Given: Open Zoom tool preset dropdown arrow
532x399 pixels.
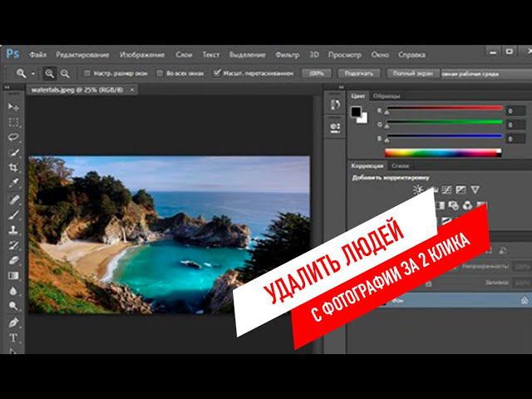Looking at the screenshot, I should pyautogui.click(x=33, y=74).
